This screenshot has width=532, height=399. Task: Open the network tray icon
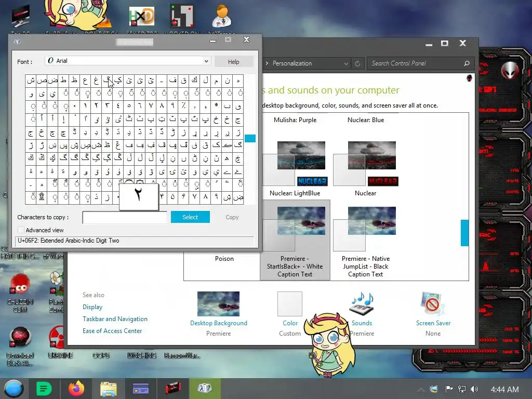[462, 389]
